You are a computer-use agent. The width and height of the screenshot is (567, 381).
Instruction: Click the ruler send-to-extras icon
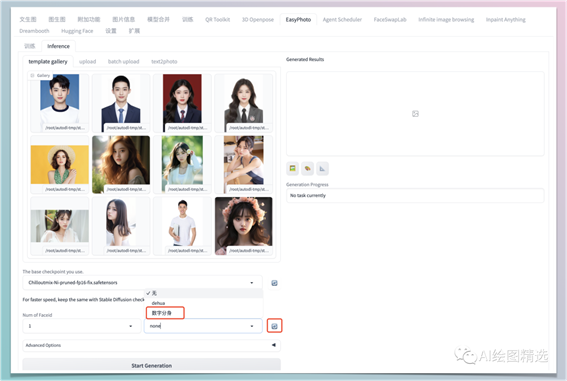coord(322,168)
